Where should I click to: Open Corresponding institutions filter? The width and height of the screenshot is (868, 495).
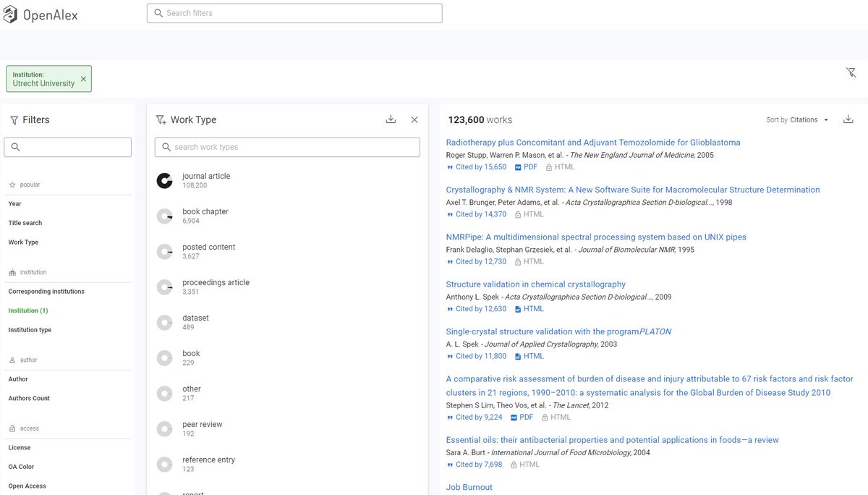pyautogui.click(x=46, y=292)
